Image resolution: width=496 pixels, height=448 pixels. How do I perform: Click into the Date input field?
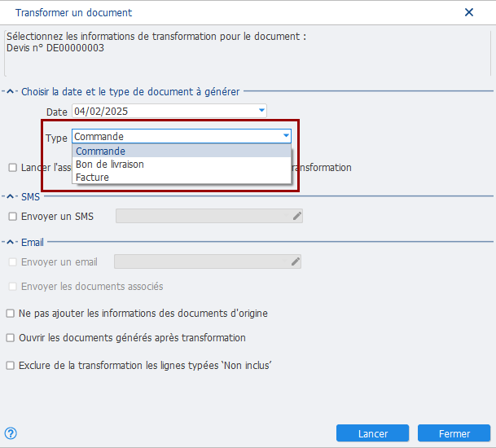[x=163, y=111]
